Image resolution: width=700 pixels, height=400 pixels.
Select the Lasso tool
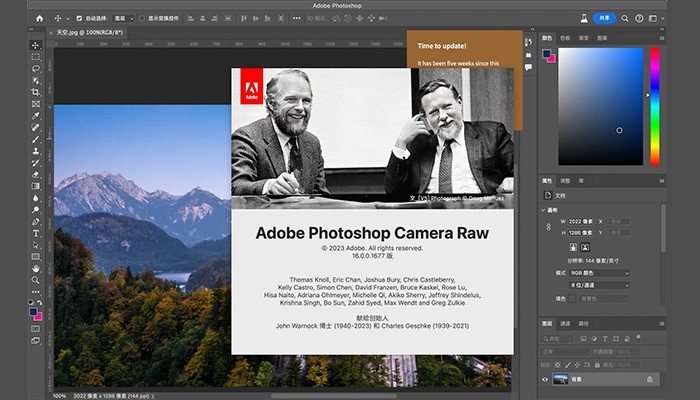click(36, 69)
